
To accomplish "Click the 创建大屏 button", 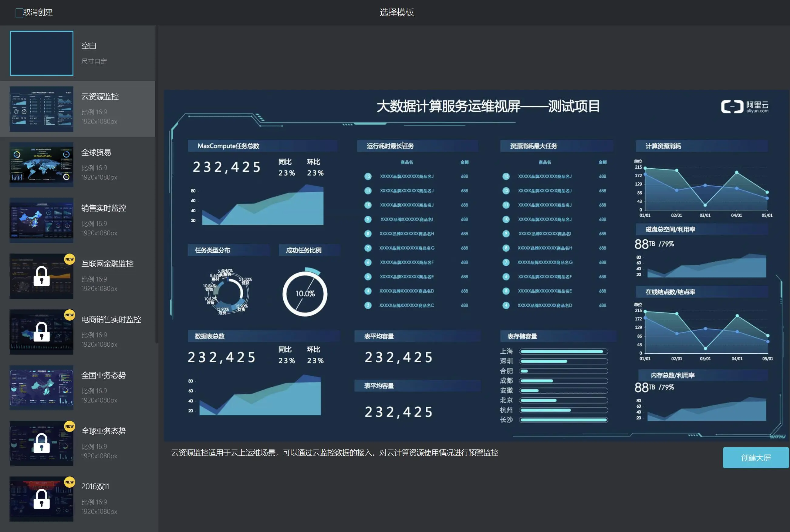I will [x=755, y=458].
